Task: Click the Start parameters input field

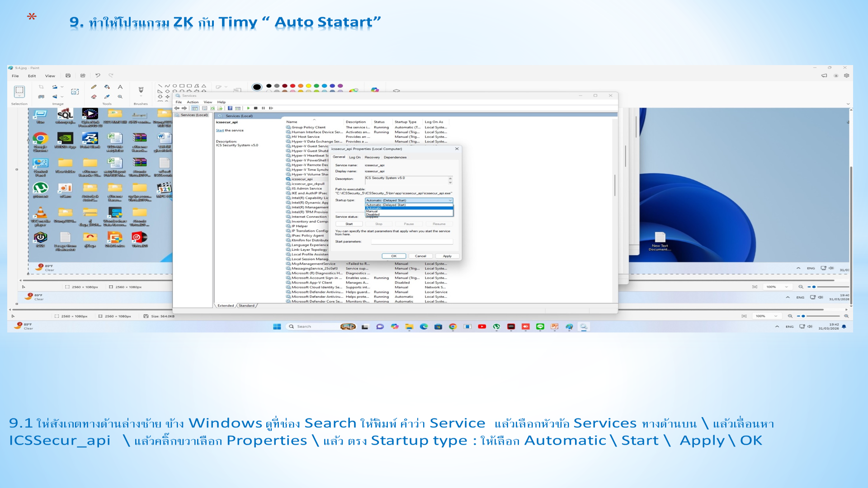Action: (x=412, y=242)
